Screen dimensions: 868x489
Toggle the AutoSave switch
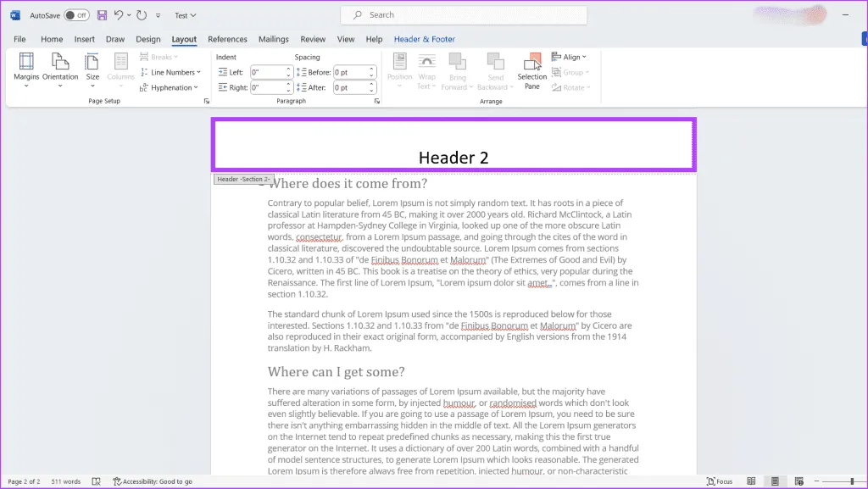click(x=76, y=15)
